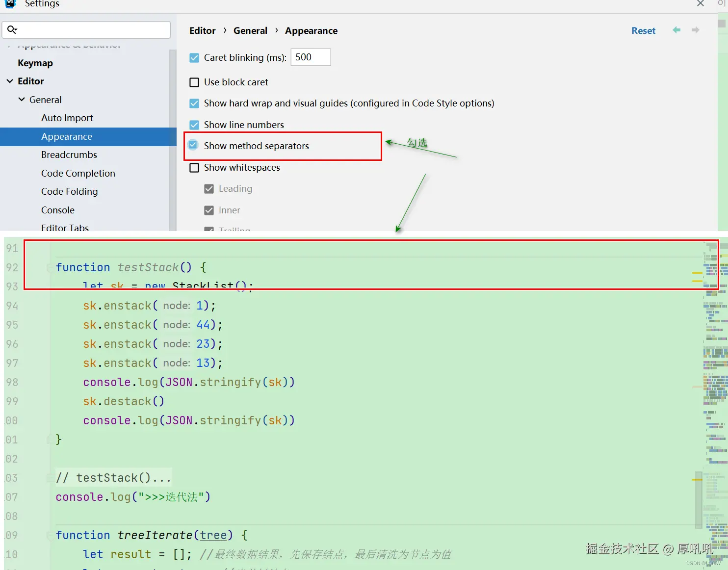Image resolution: width=728 pixels, height=570 pixels.
Task: Open the Keymap settings page
Action: pos(35,63)
